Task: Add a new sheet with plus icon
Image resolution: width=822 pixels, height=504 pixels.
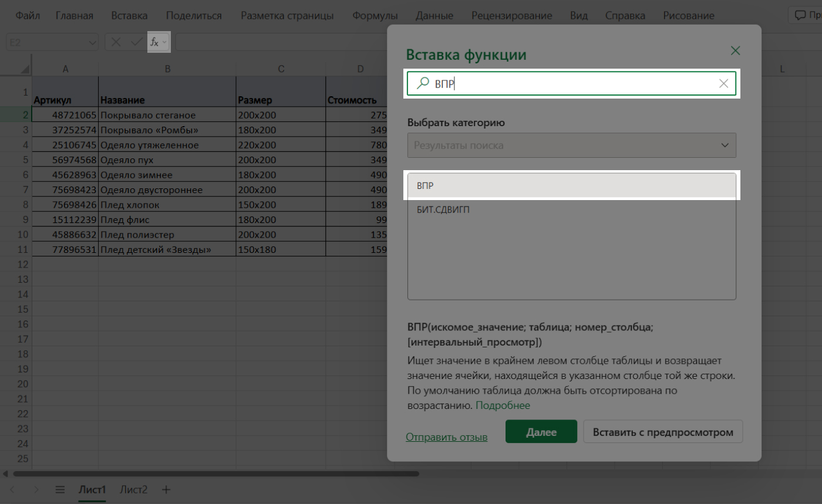Action: click(166, 489)
